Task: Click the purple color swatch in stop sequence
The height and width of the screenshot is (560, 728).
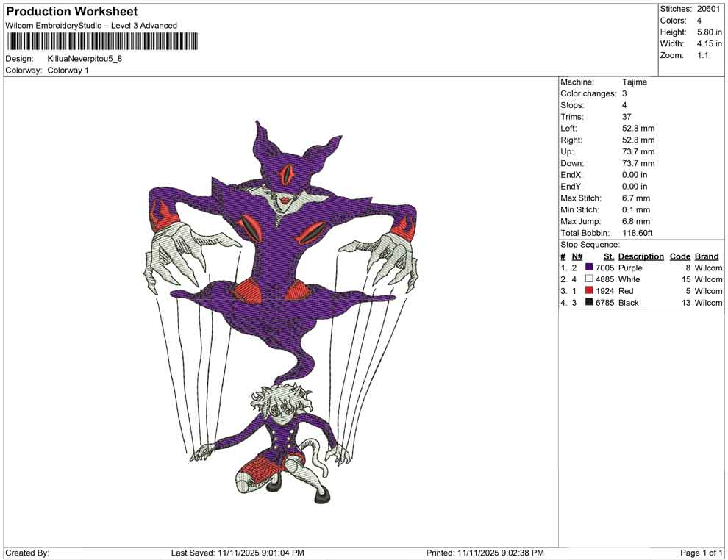Action: (x=589, y=268)
